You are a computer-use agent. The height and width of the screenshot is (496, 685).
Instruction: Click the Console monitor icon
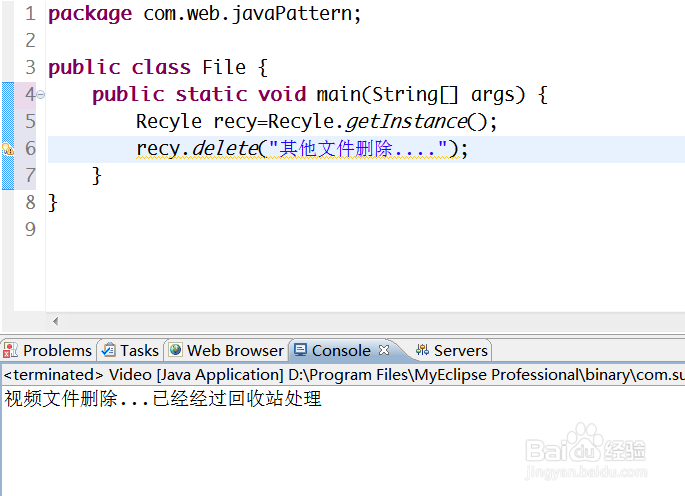pyautogui.click(x=300, y=350)
